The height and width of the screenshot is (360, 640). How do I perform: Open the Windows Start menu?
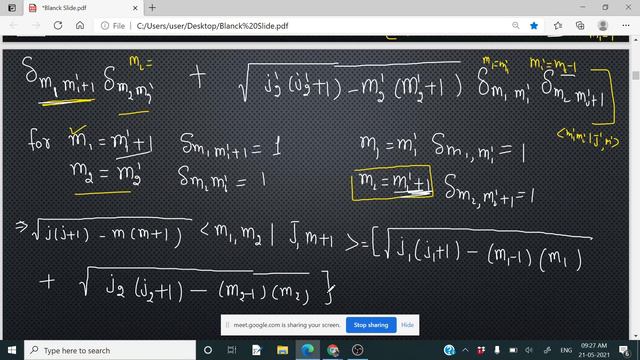pyautogui.click(x=12, y=350)
